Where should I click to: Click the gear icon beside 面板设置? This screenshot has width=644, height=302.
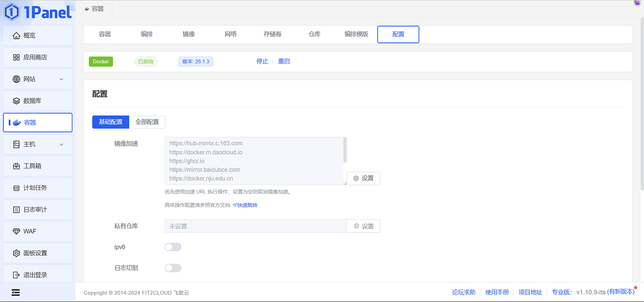(16, 253)
